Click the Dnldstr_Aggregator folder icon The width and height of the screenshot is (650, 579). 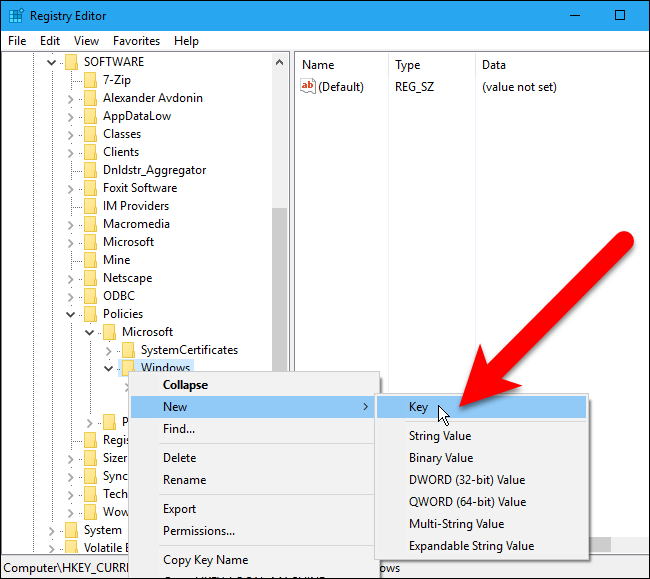point(90,170)
